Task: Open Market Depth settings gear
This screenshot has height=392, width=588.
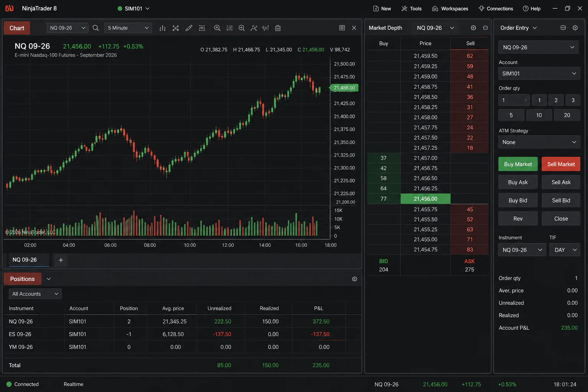Action: [474, 28]
